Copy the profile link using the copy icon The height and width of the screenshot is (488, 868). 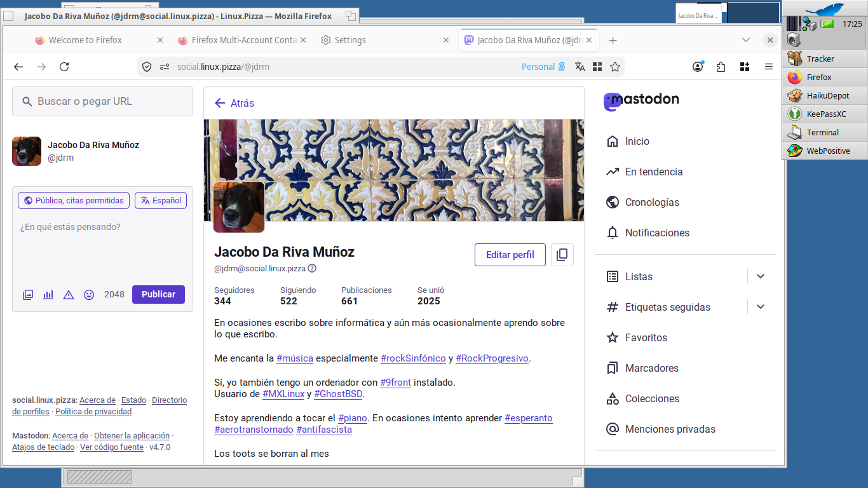[562, 255]
